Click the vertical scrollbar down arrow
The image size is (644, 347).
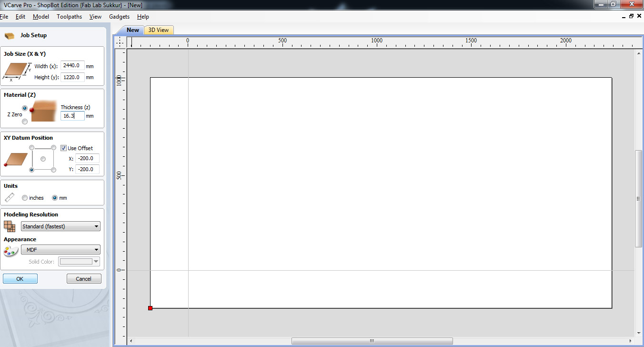[x=639, y=333]
